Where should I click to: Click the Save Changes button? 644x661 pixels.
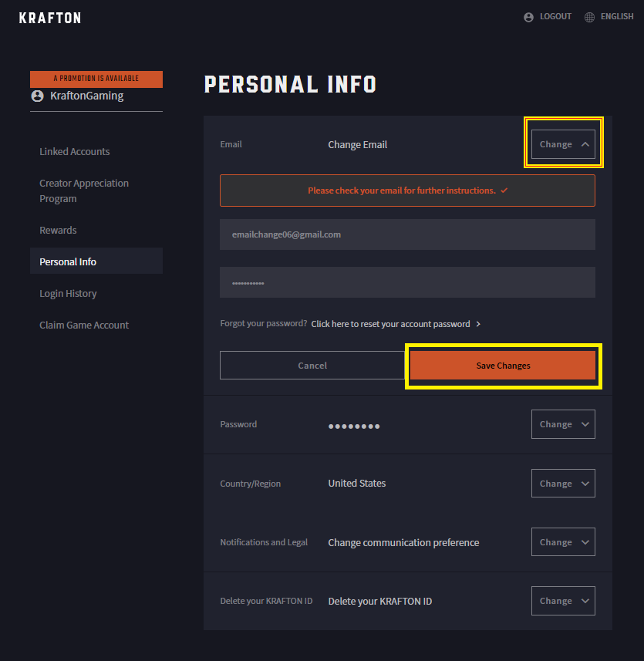503,366
